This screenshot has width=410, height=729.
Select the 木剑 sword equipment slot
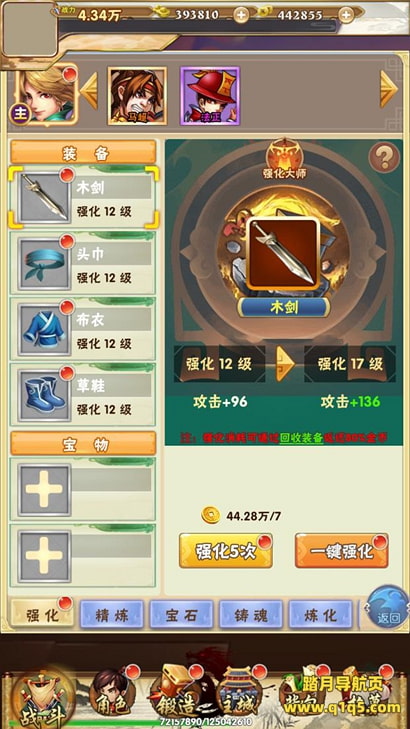click(84, 198)
